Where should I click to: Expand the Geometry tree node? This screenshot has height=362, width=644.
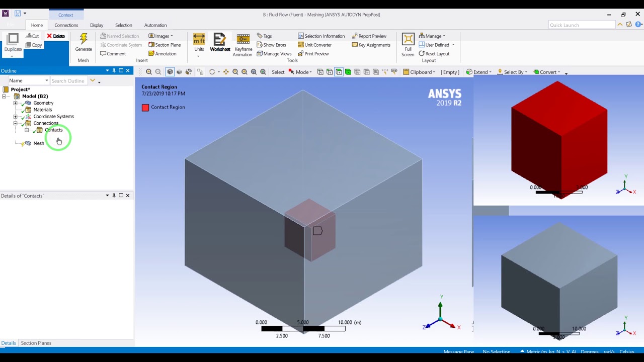pyautogui.click(x=15, y=103)
